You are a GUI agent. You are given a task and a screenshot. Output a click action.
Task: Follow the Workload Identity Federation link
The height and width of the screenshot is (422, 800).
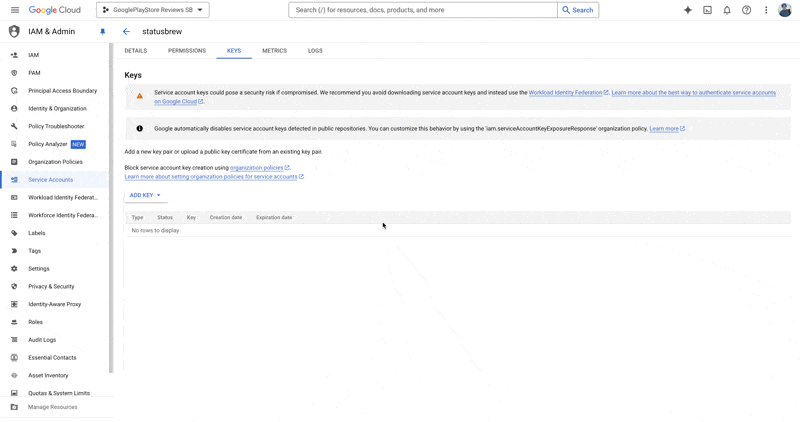pos(566,92)
